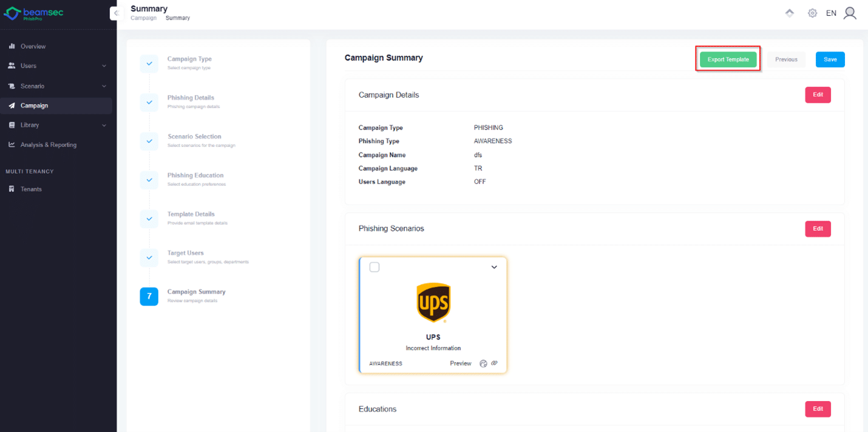Image resolution: width=868 pixels, height=432 pixels.
Task: Click the Beamsec PhishPro logo
Action: 34,13
